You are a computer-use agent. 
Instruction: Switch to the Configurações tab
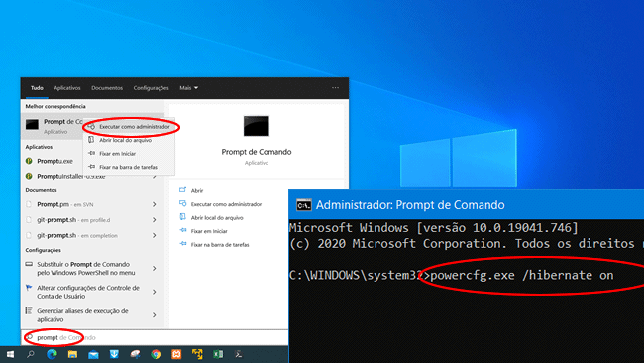(x=152, y=88)
